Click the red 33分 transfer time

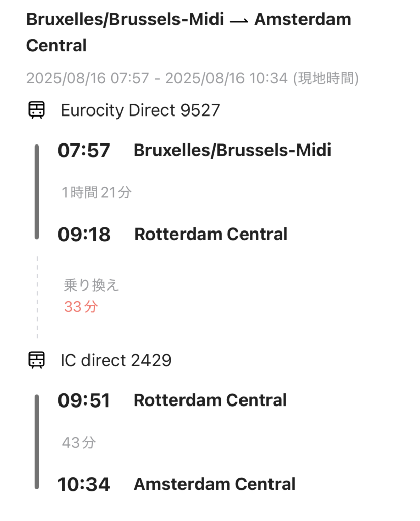point(80,307)
